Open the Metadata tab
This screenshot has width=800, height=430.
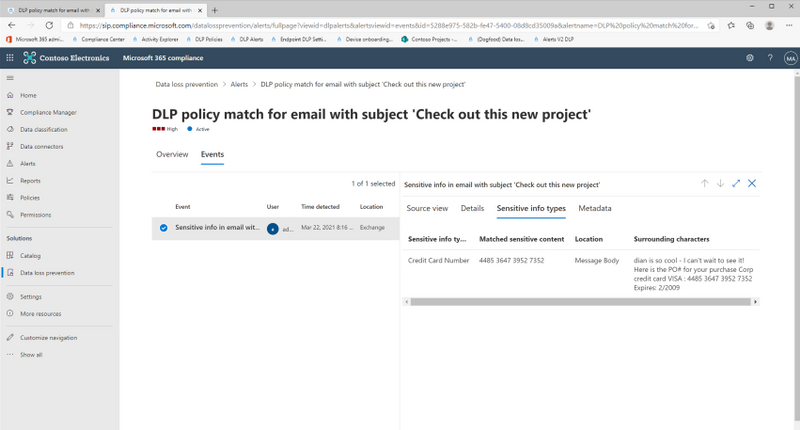point(595,208)
